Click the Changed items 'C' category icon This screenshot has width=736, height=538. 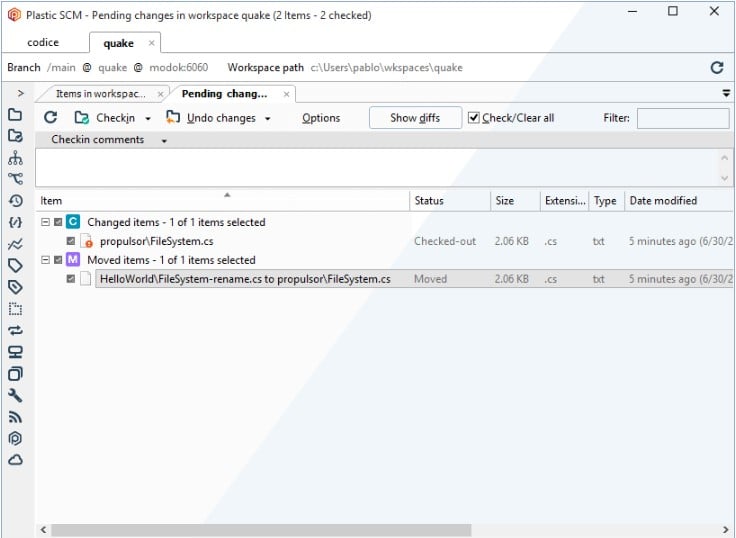[x=73, y=221]
